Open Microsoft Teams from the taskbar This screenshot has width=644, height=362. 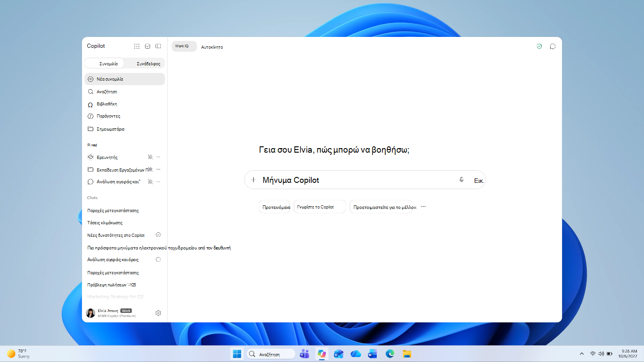305,354
